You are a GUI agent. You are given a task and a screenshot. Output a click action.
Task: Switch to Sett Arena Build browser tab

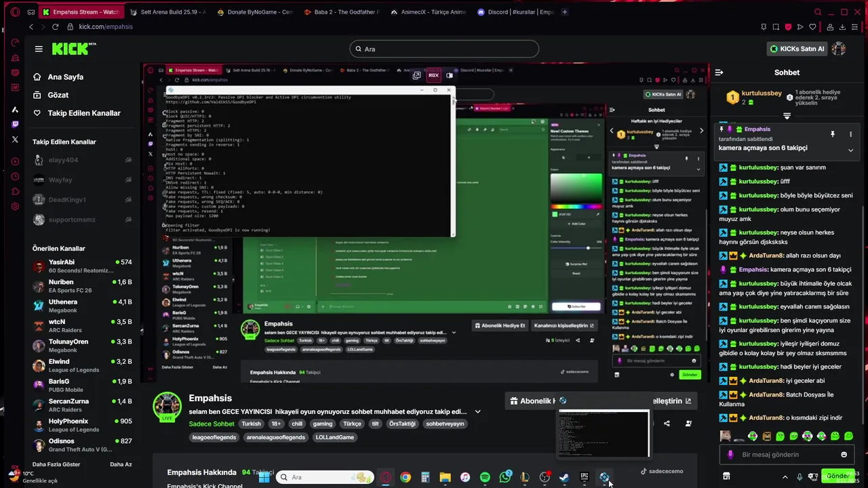[x=167, y=12]
